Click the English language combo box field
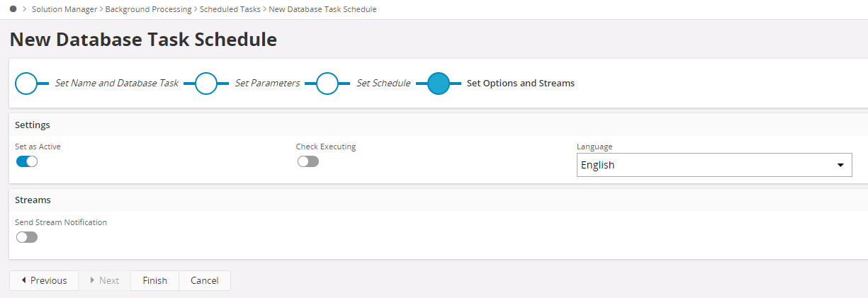The image size is (868, 298). click(x=701, y=165)
